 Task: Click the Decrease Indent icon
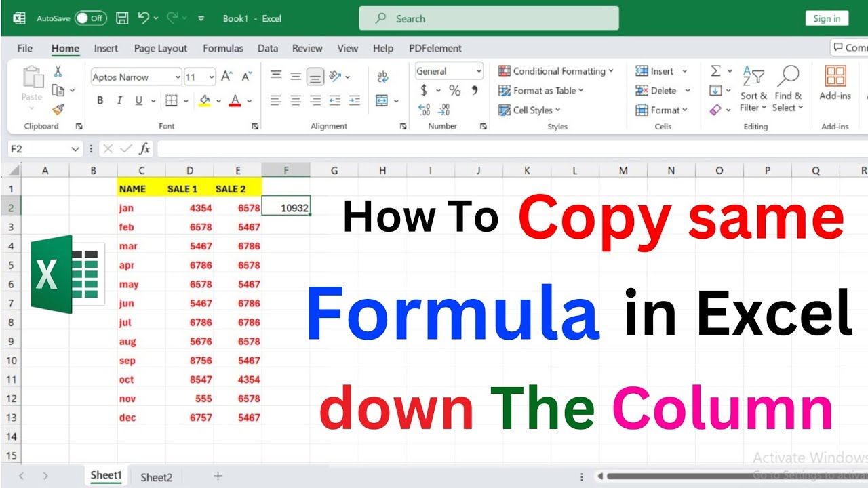tap(335, 100)
